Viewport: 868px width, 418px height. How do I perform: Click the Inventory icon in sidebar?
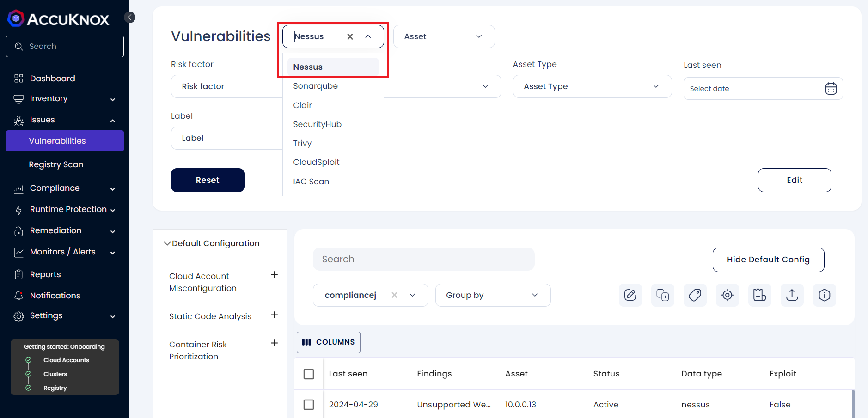18,99
